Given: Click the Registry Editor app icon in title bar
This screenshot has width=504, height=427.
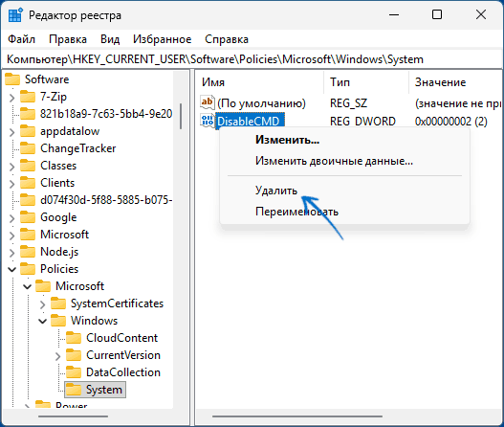Looking at the screenshot, I should coord(15,14).
